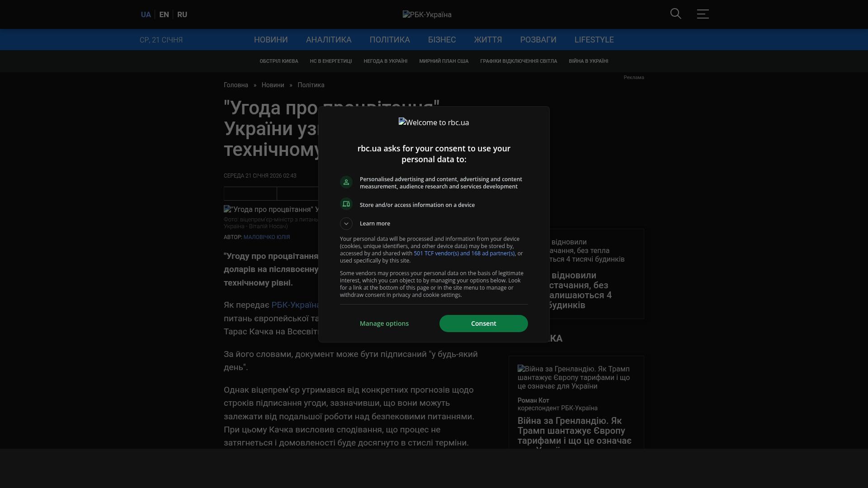Switch site language to EN
This screenshot has width=868, height=488.
point(164,14)
